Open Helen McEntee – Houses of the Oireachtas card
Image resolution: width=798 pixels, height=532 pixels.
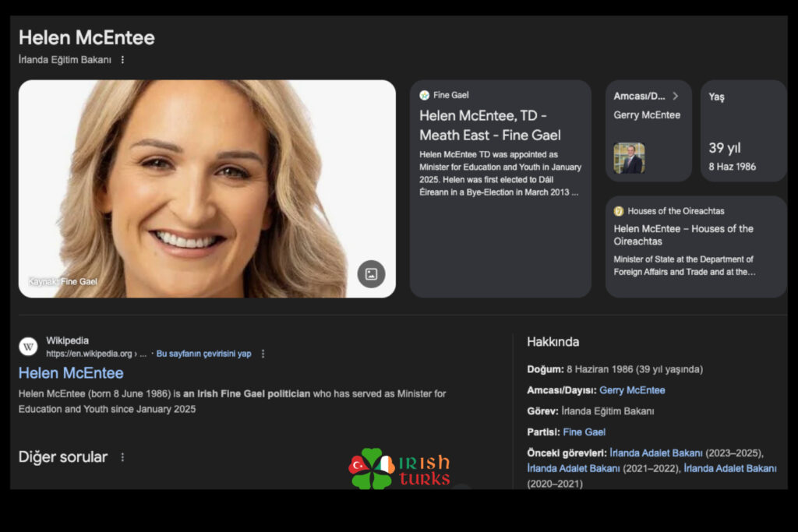tap(696, 247)
